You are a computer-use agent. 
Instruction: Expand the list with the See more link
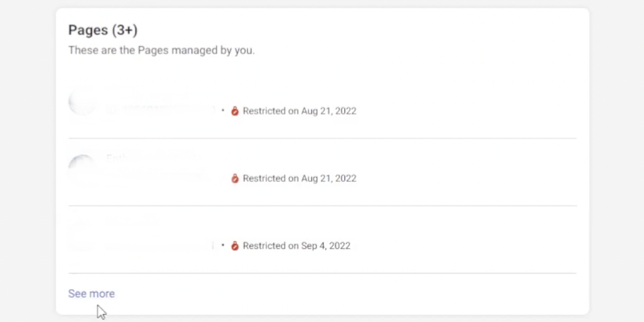(x=91, y=294)
